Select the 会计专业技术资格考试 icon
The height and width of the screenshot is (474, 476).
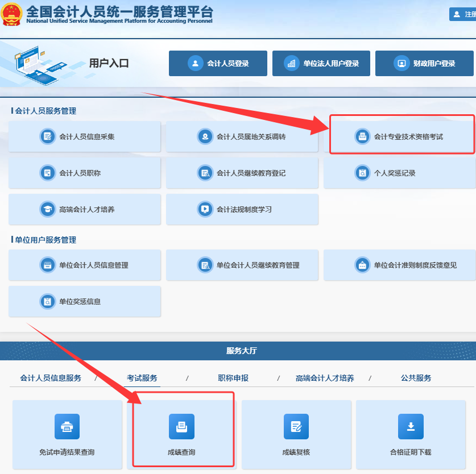tap(362, 137)
